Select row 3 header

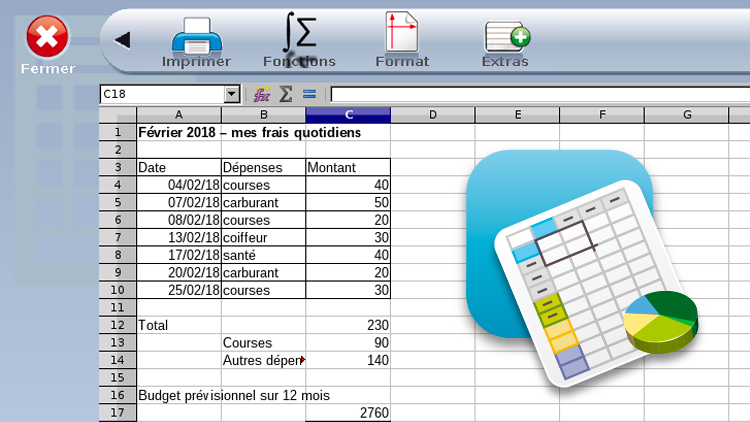point(118,167)
